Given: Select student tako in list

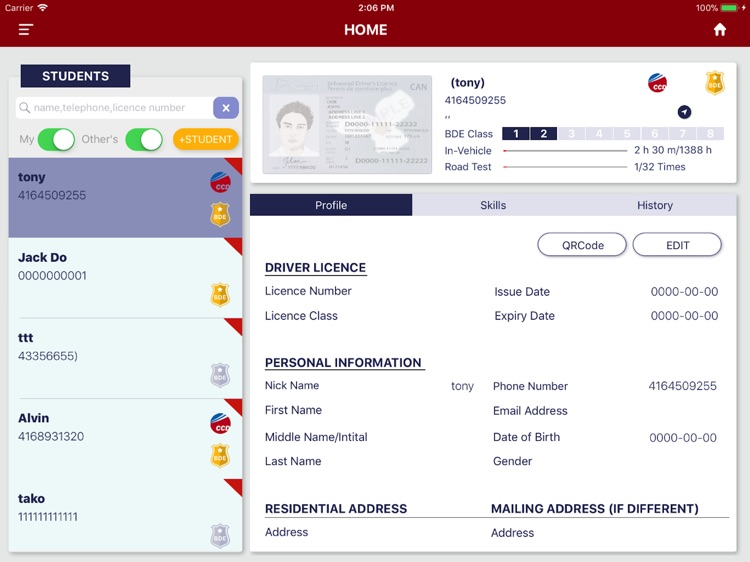Looking at the screenshot, I should coord(125,516).
